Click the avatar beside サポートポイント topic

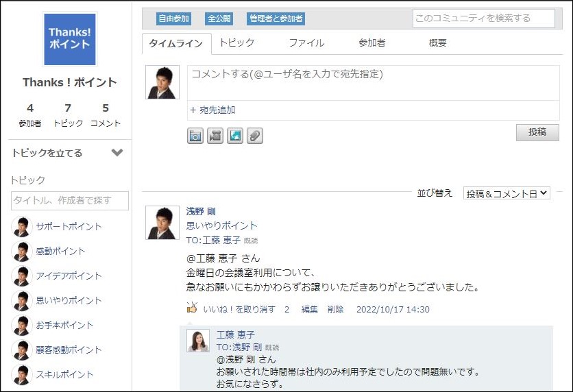[x=21, y=227]
